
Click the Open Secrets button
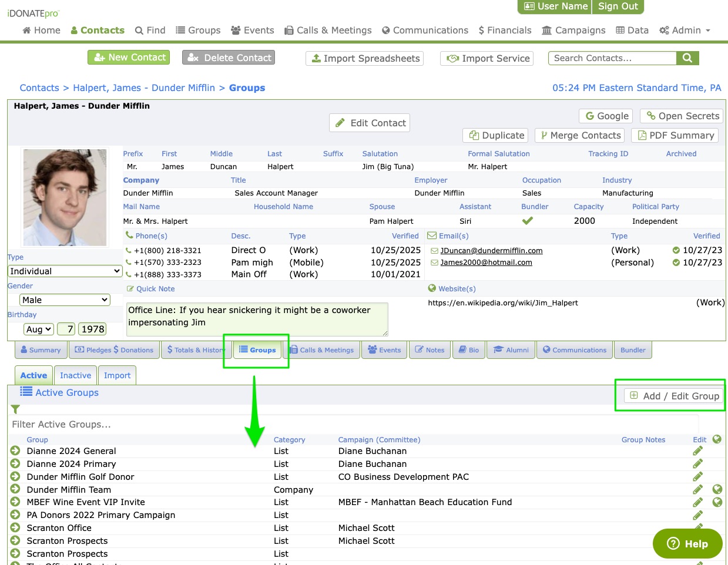click(x=682, y=116)
